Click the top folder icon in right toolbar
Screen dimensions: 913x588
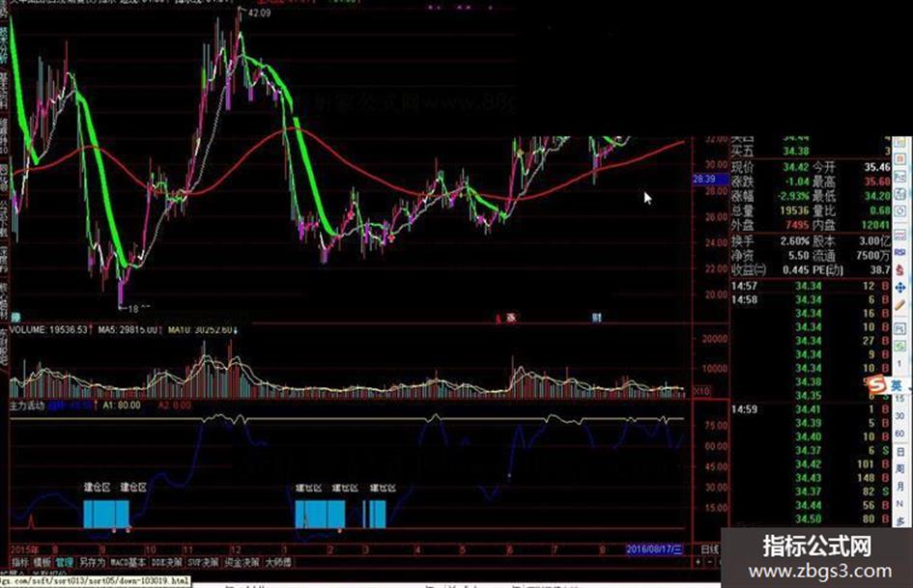coord(900,142)
